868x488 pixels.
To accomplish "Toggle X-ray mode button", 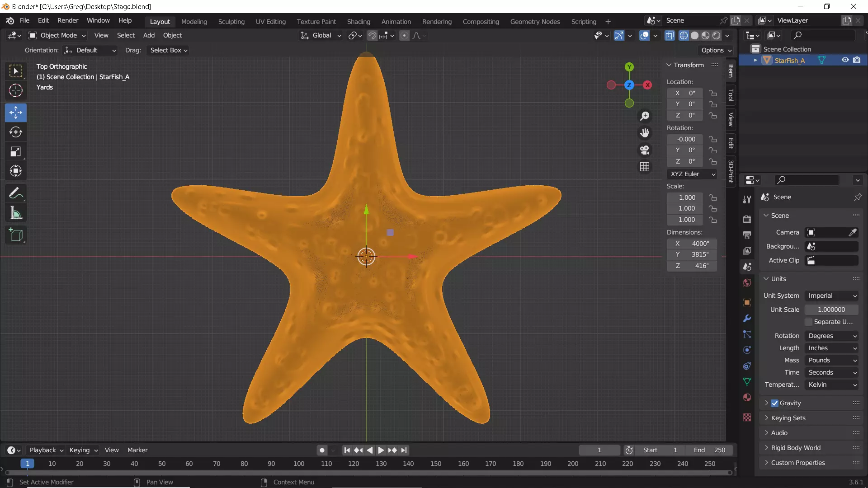I will pyautogui.click(x=670, y=35).
